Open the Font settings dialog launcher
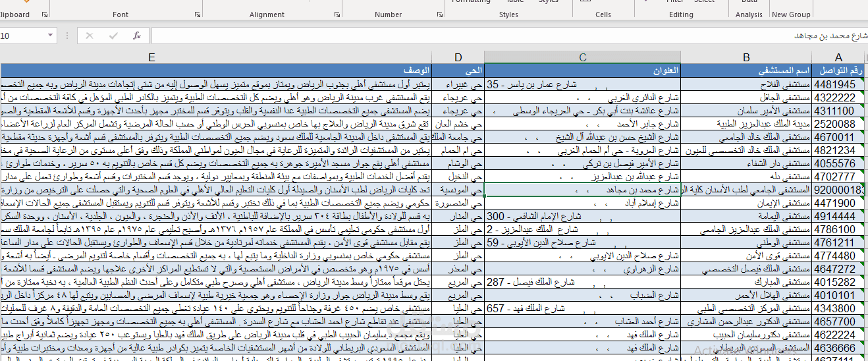 point(197,14)
